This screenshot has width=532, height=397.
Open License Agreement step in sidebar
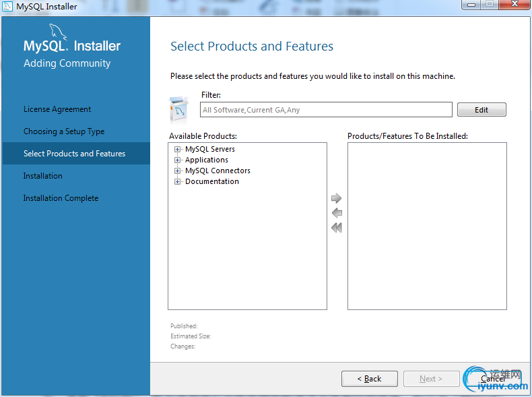tap(57, 109)
